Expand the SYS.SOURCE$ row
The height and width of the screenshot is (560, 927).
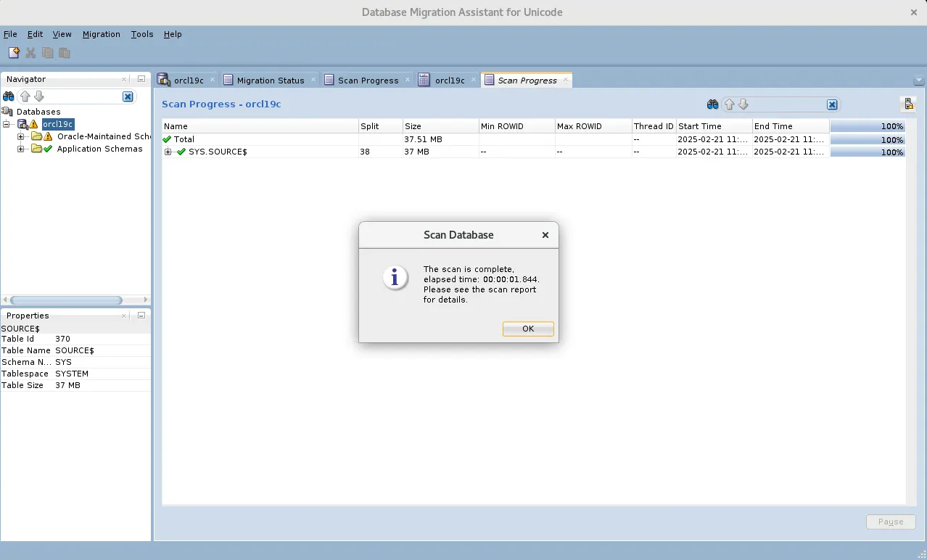(168, 152)
